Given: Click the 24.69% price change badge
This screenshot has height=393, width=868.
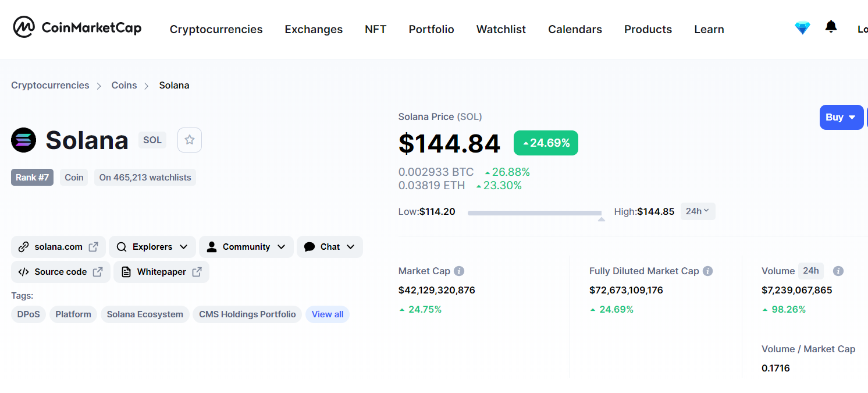Looking at the screenshot, I should tap(546, 143).
